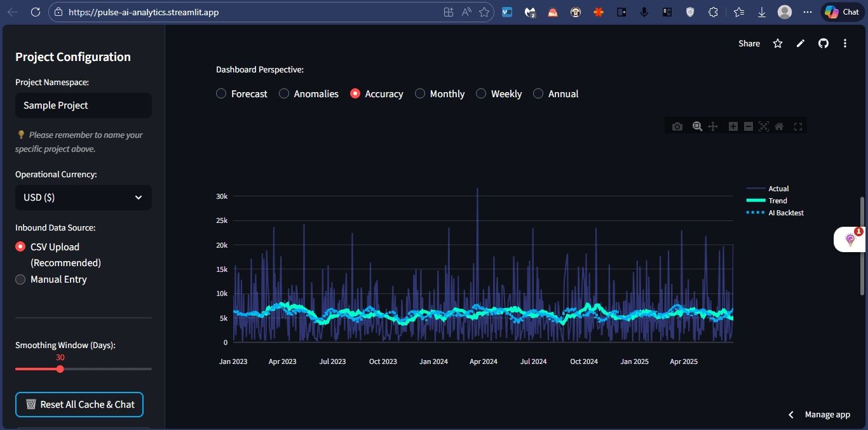Image resolution: width=868 pixels, height=430 pixels.
Task: Select the chart zoom magnifier tool
Action: [698, 126]
